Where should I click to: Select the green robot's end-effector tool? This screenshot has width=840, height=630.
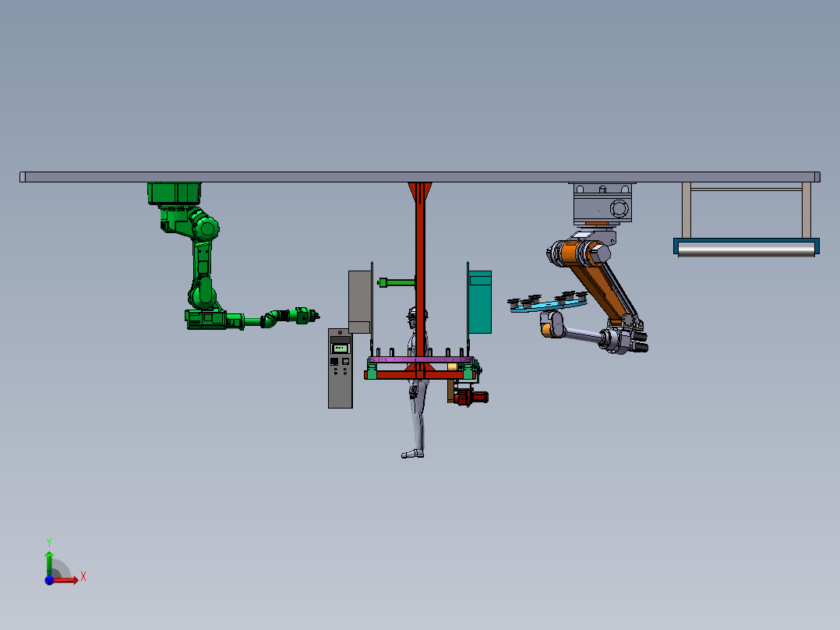[x=306, y=315]
